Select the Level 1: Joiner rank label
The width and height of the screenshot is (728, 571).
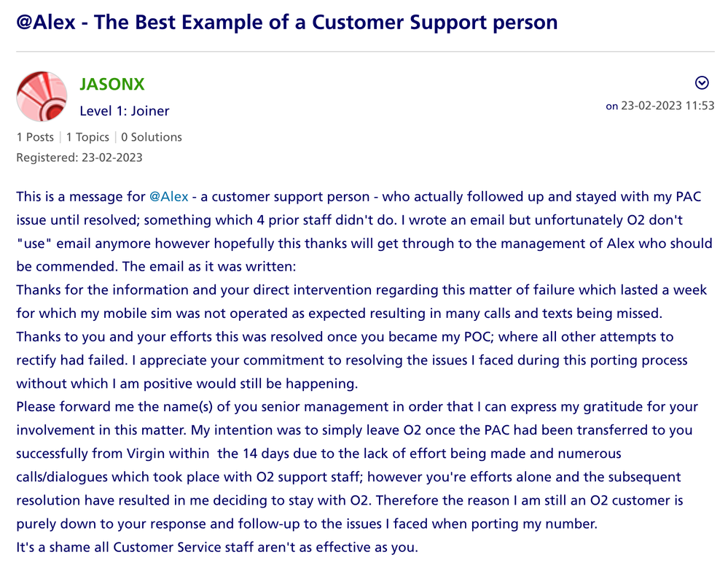[x=124, y=111]
